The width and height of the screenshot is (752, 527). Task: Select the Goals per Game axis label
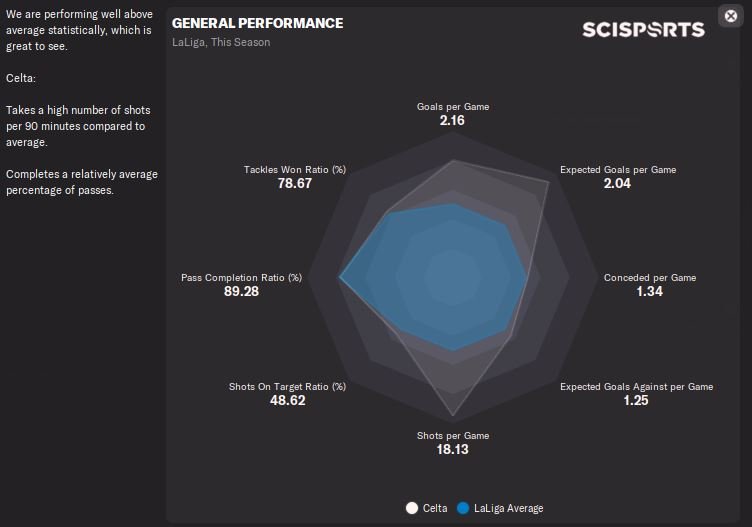click(x=453, y=106)
